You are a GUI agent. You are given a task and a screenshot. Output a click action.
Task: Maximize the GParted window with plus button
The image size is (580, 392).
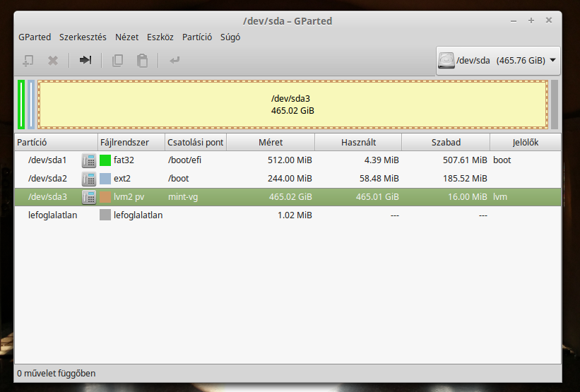[531, 20]
